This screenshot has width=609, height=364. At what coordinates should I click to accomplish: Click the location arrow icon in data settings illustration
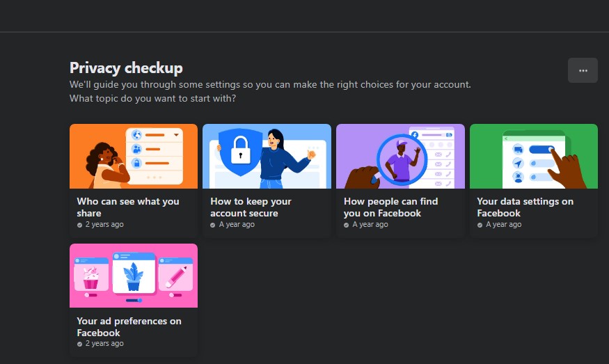(517, 163)
